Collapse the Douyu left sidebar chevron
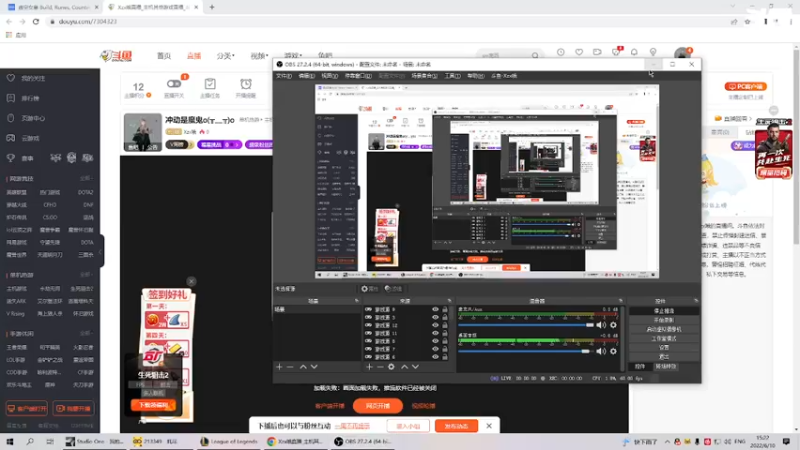This screenshot has height=450, width=800. click(x=101, y=251)
